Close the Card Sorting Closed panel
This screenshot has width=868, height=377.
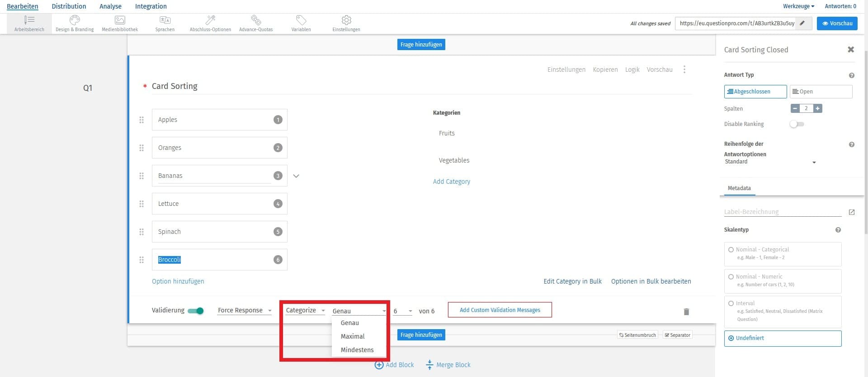(851, 50)
